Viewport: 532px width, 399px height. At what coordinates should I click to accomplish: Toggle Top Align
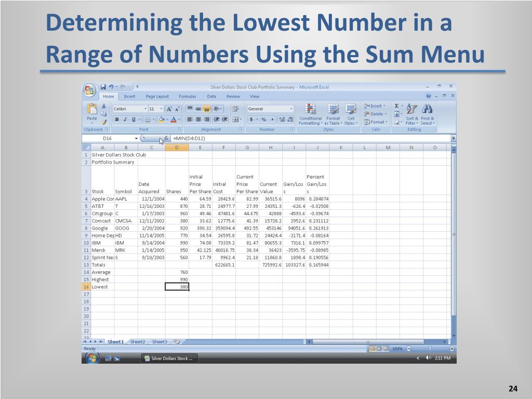coord(190,109)
